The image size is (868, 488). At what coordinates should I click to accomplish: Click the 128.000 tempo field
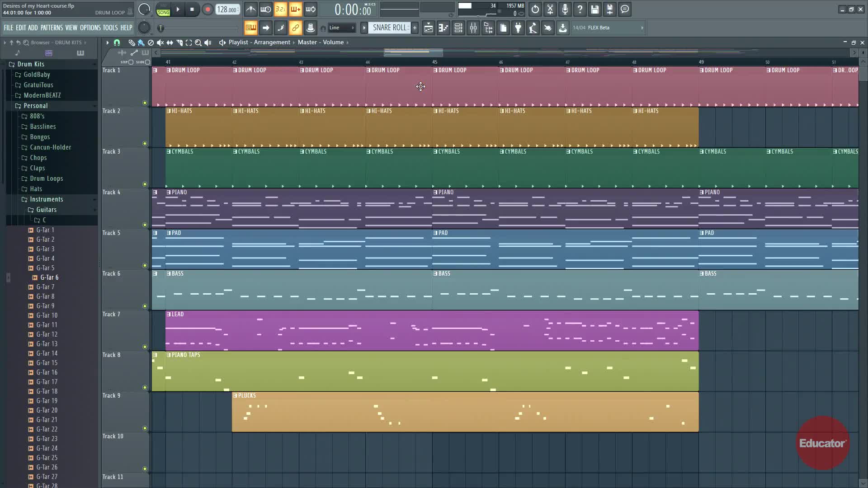[227, 9]
